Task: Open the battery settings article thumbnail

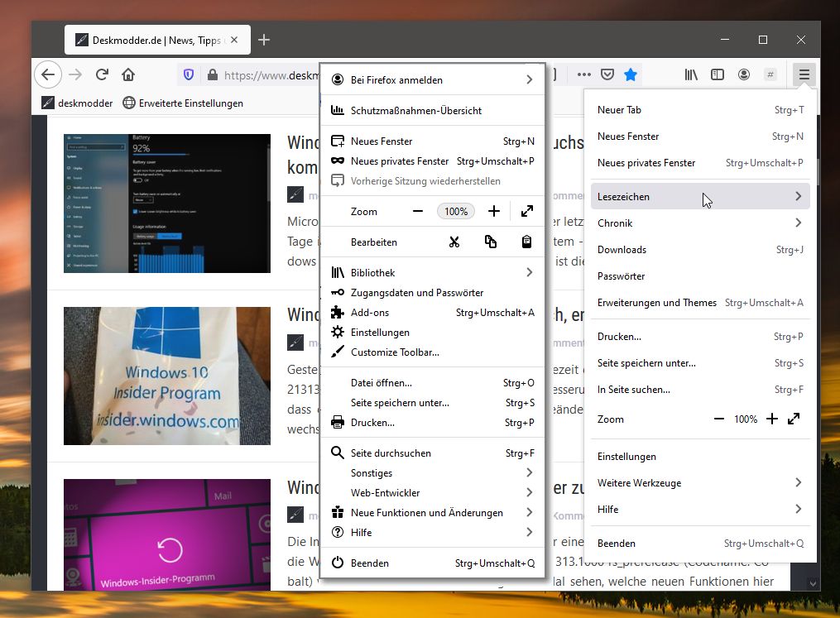Action: 167,204
